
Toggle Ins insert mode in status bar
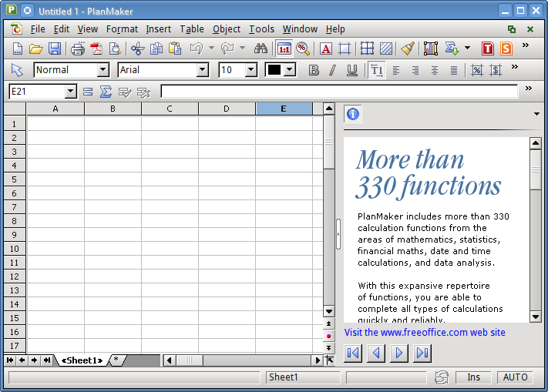point(473,377)
